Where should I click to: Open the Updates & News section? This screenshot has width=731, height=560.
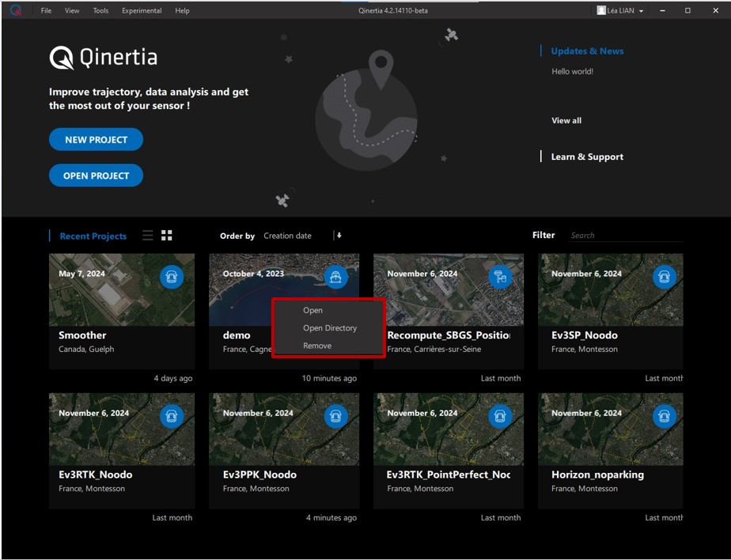tap(587, 51)
